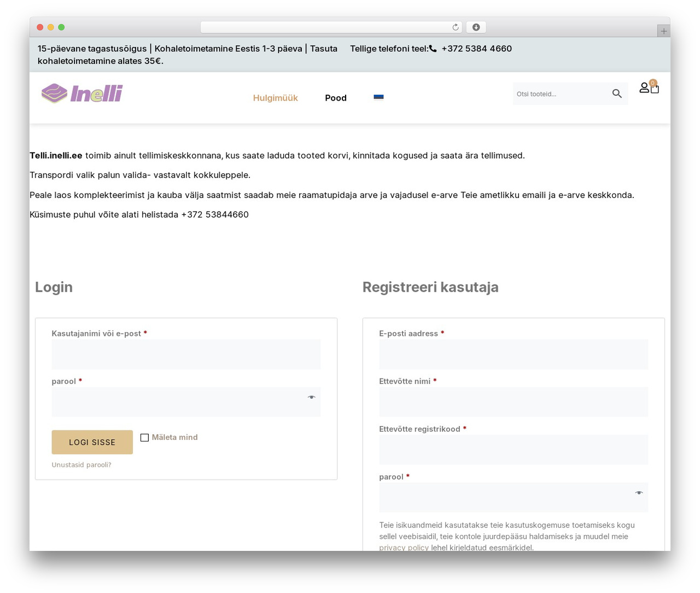700x593 pixels.
Task: Click the Inelli logo
Action: [x=82, y=94]
